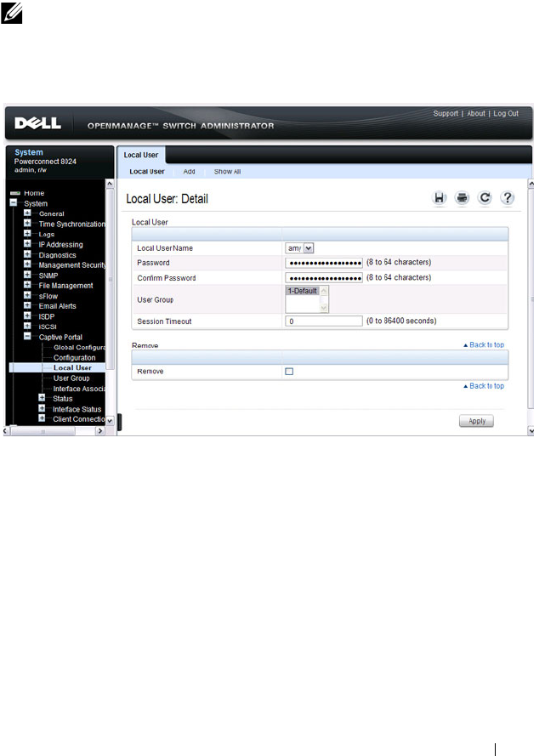Expand the General tree node
The image size is (545, 756).
(x=27, y=213)
